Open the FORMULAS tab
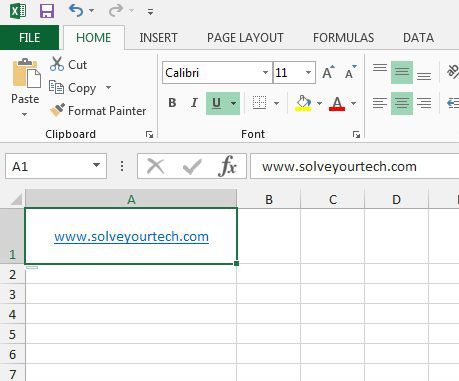Screen dimensions: 459x381 point(343,38)
